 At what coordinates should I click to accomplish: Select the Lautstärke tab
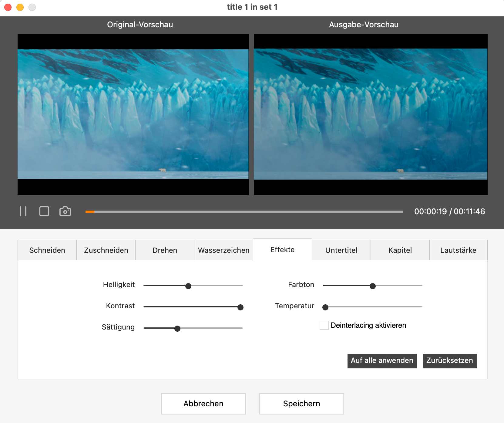(458, 250)
